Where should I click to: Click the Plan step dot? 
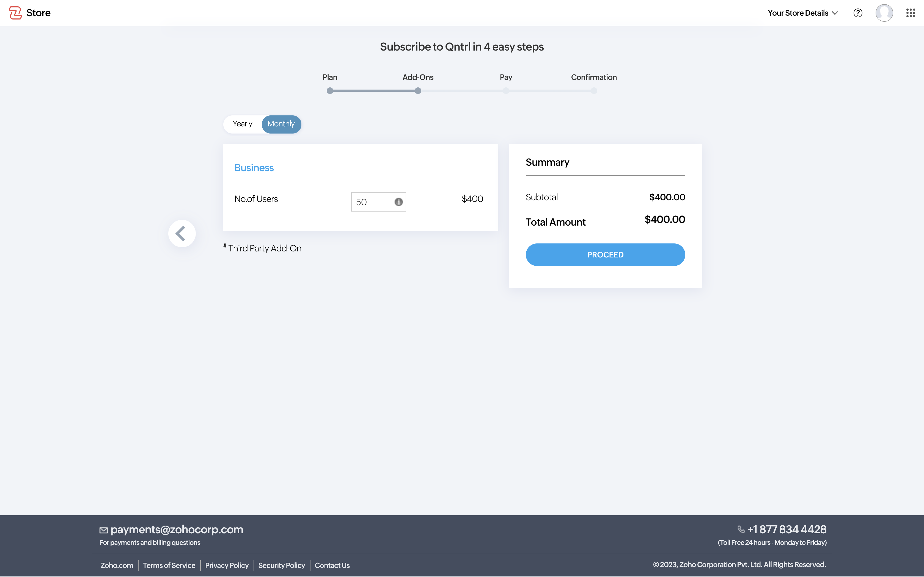(x=330, y=91)
